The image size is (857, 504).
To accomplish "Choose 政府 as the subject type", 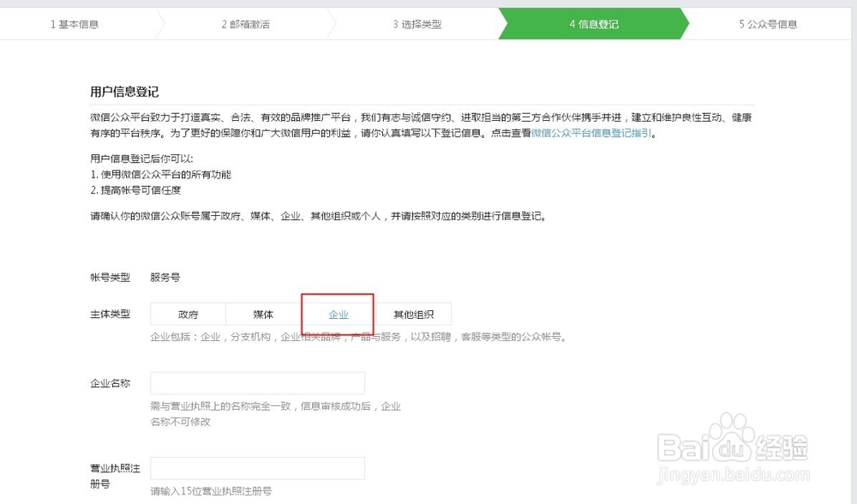I will coord(188,315).
